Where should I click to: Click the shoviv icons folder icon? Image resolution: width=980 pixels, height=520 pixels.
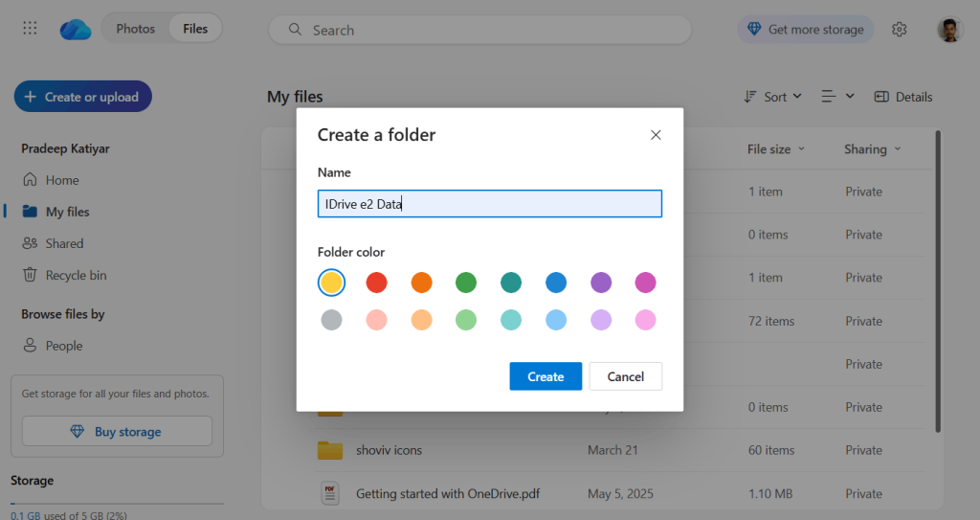pyautogui.click(x=330, y=450)
